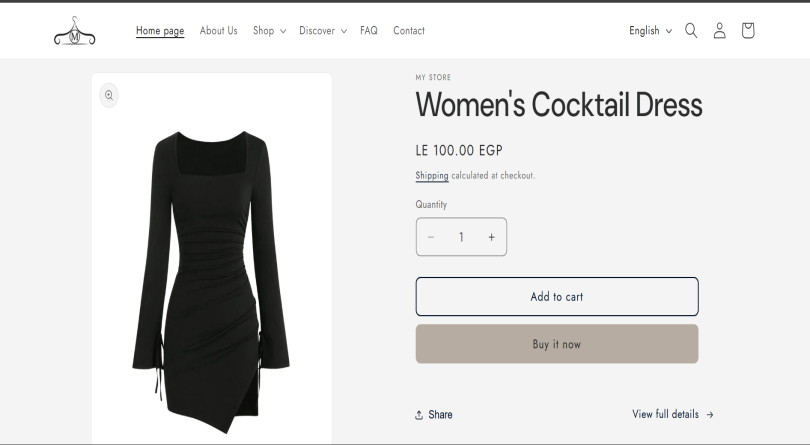Open the About Us menu item
Screen dimensions: 810x445
tap(218, 31)
